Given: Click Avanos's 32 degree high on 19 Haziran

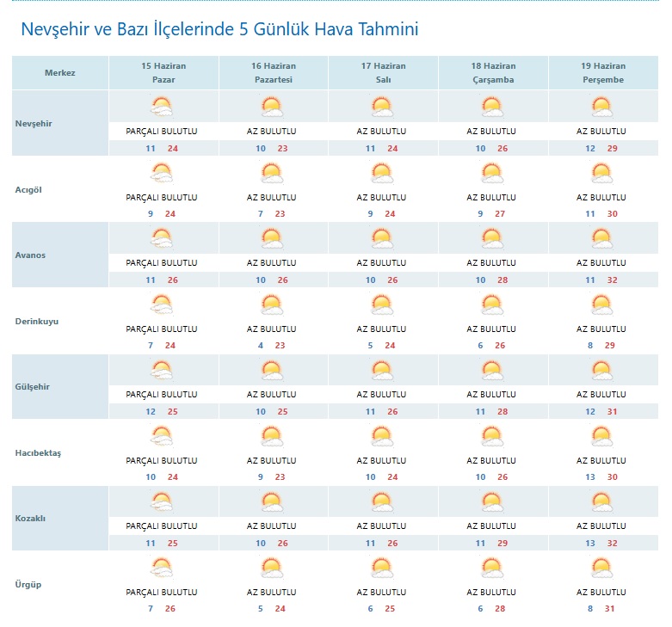Looking at the screenshot, I should (x=613, y=280).
